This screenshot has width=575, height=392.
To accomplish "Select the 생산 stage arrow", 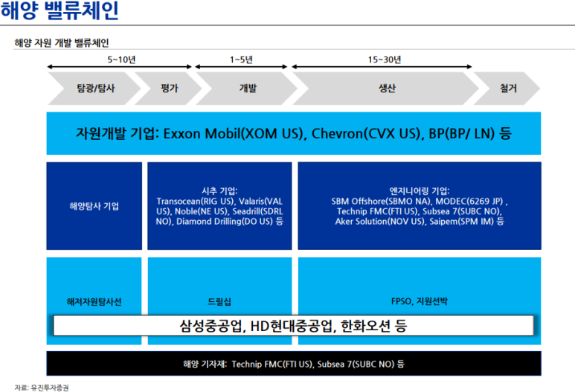I will point(386,89).
